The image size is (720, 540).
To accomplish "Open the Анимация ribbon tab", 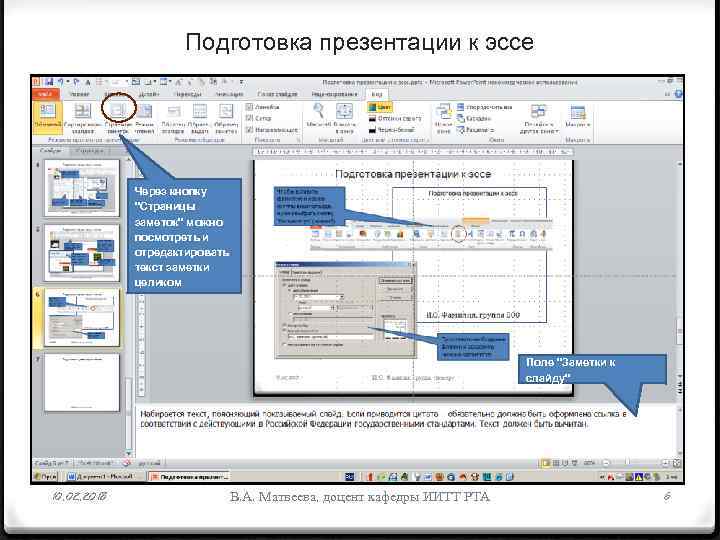I will point(229,94).
